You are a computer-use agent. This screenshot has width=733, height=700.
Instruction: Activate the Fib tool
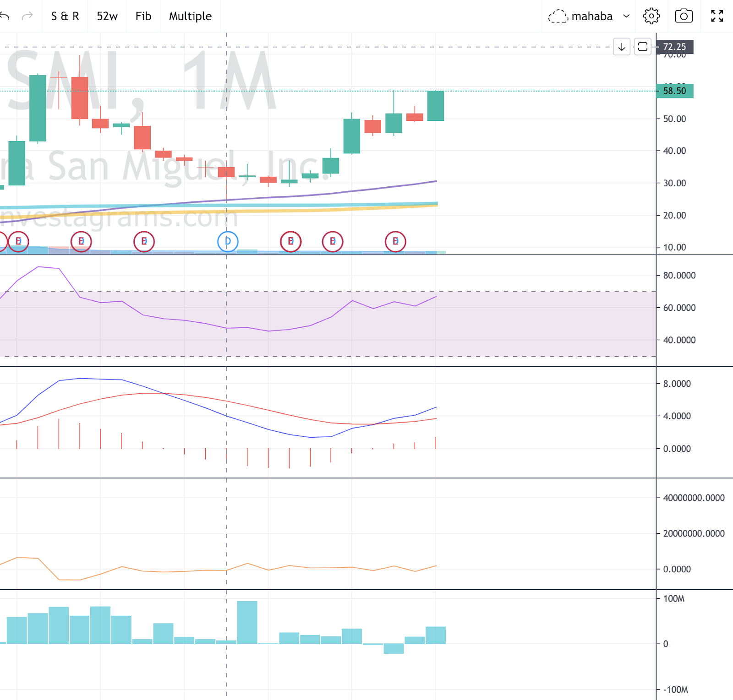(x=143, y=16)
